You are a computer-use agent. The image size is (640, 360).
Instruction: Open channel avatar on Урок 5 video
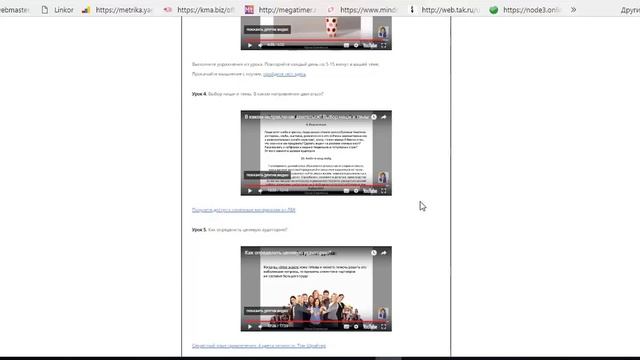click(x=382, y=313)
